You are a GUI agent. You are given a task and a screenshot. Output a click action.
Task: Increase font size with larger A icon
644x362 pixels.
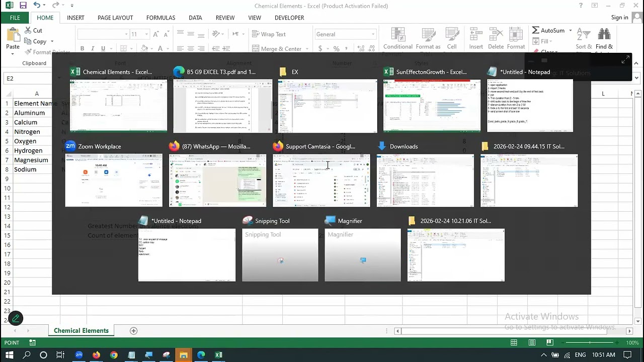155,34
